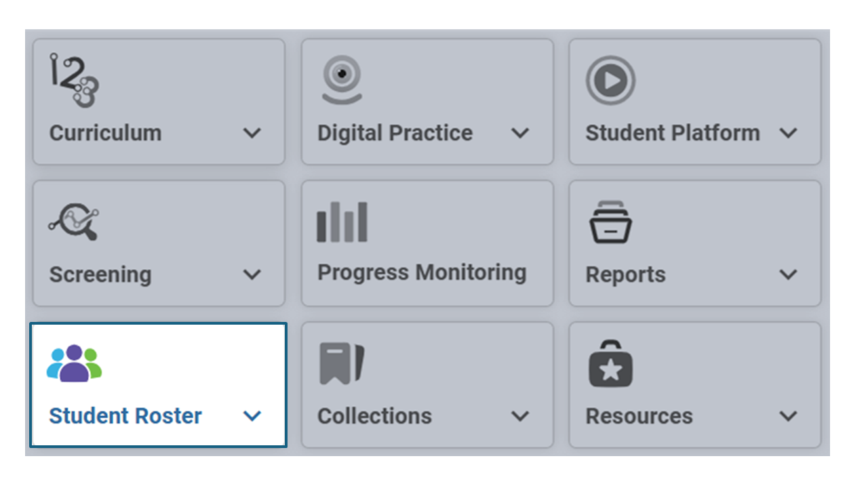Open the Collections label text

tap(374, 415)
